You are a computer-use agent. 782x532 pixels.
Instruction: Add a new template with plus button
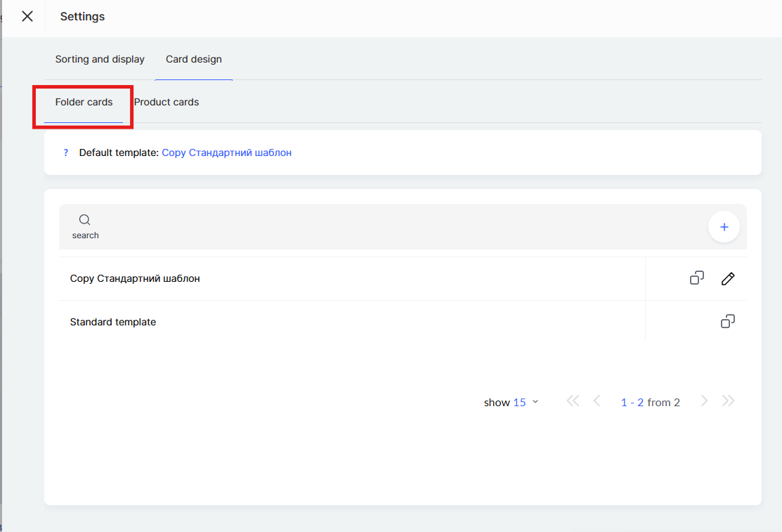click(724, 227)
